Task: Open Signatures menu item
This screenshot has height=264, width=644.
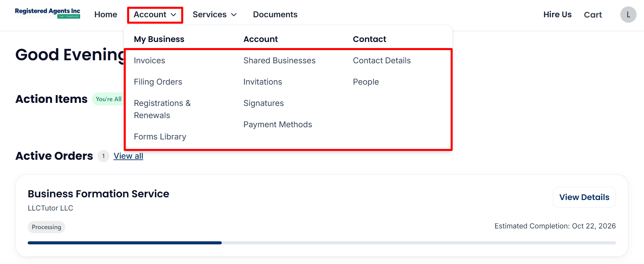Action: (x=263, y=103)
